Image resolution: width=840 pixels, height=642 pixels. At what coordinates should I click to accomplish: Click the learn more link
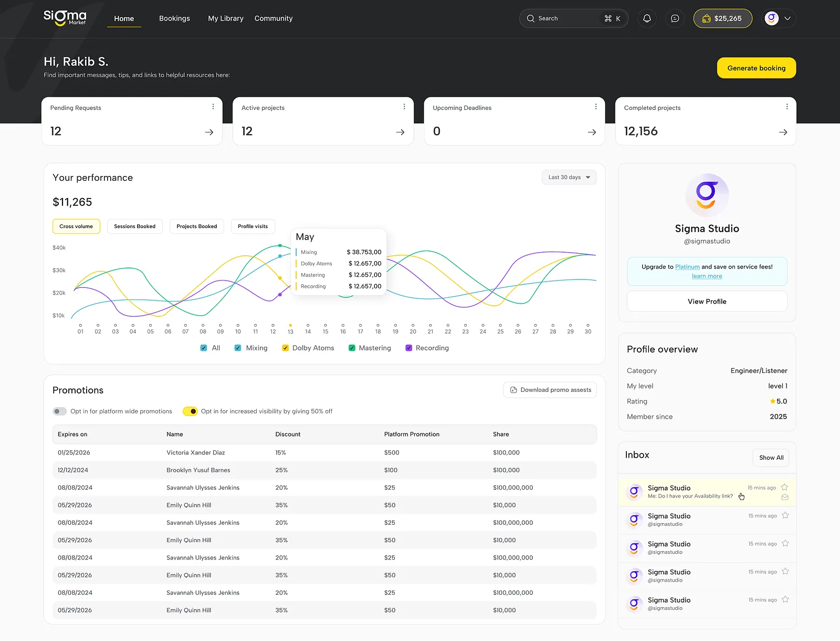707,276
